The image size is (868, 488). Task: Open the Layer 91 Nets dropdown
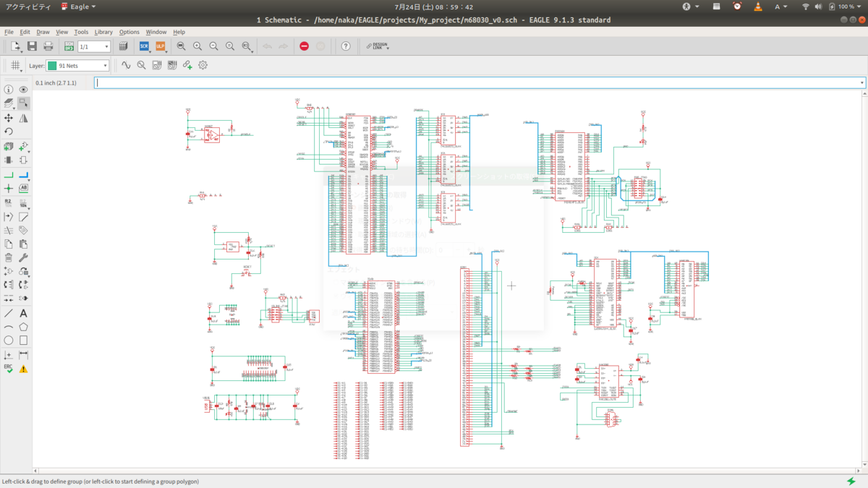[77, 65]
